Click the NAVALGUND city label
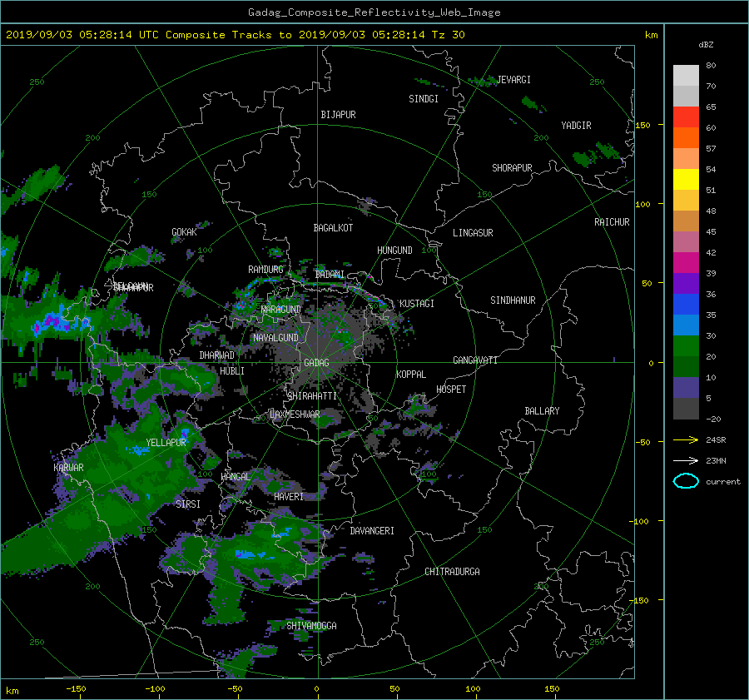This screenshot has height=700, width=749. [x=275, y=338]
